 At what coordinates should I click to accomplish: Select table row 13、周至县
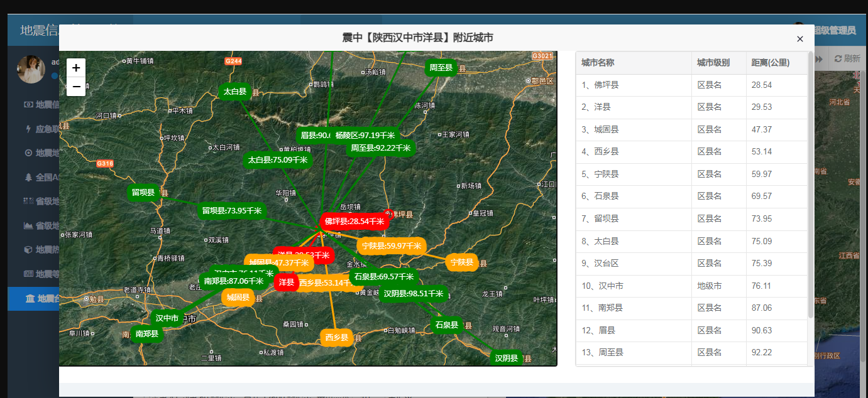click(x=691, y=352)
